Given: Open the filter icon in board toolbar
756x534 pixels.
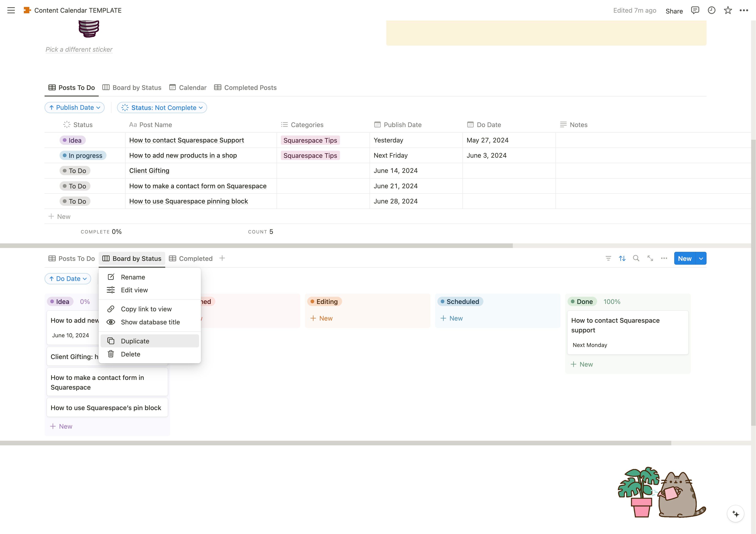Looking at the screenshot, I should (x=608, y=258).
